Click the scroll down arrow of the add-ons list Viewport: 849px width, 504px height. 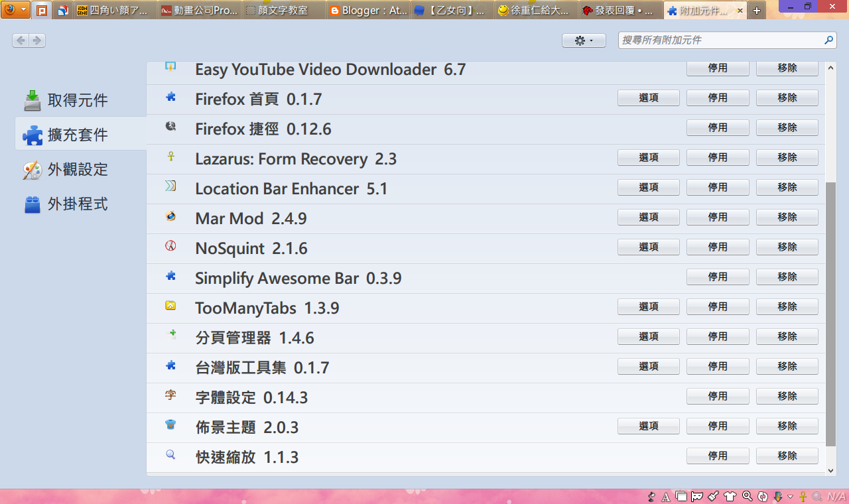coord(831,470)
